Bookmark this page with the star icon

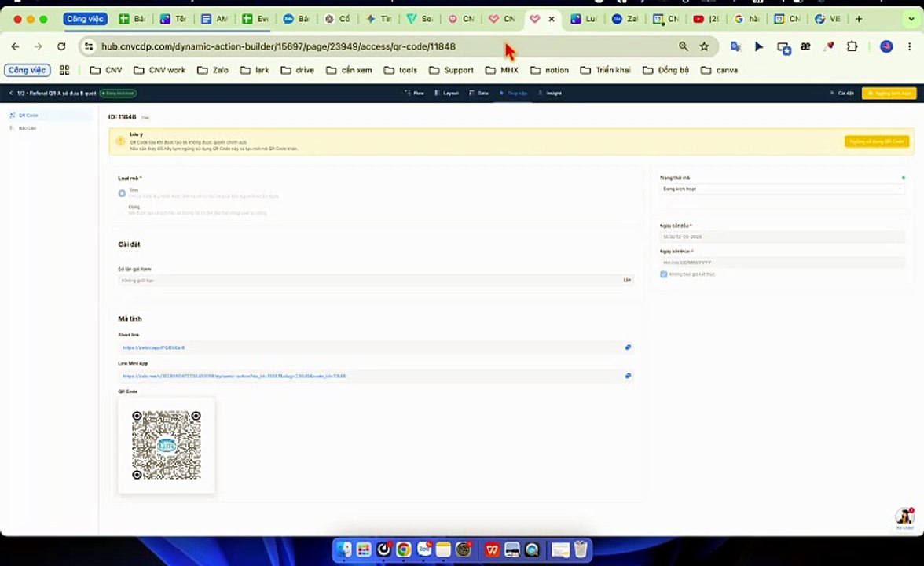pyautogui.click(x=704, y=46)
